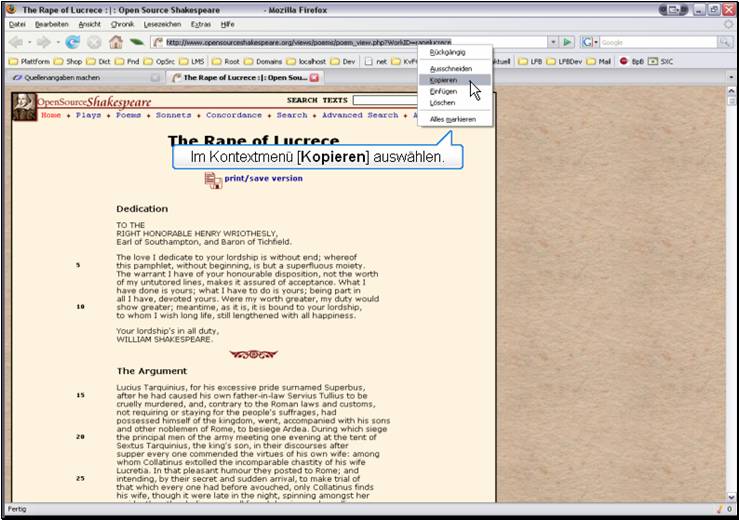Click the printer icon beside print/save version
This screenshot has width=739, height=520.
pyautogui.click(x=213, y=179)
